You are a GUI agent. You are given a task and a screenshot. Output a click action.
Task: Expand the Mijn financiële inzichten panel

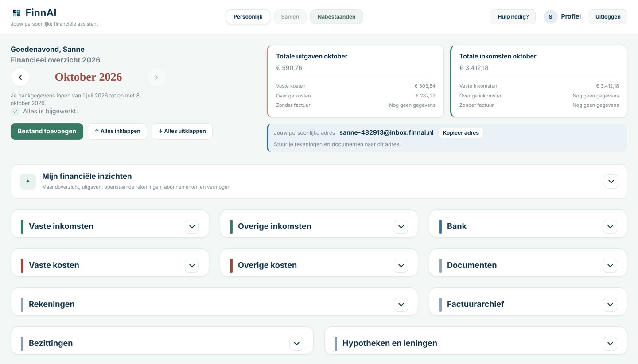click(x=611, y=181)
